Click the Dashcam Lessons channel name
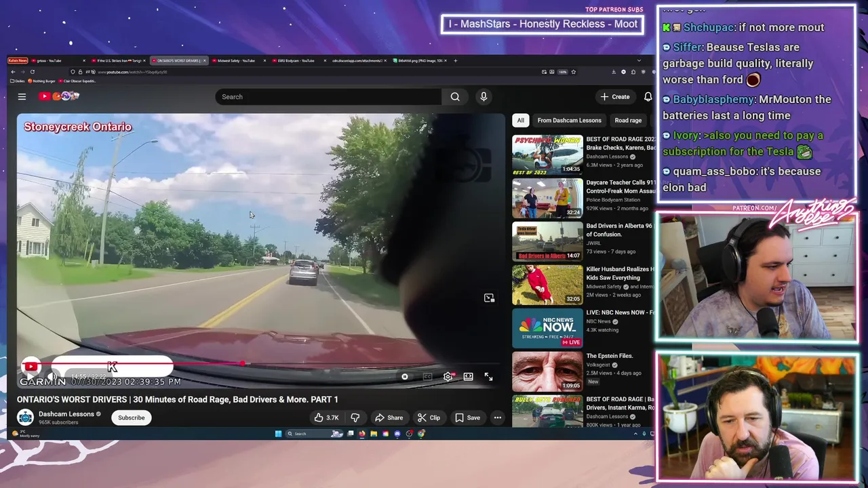 click(x=66, y=414)
